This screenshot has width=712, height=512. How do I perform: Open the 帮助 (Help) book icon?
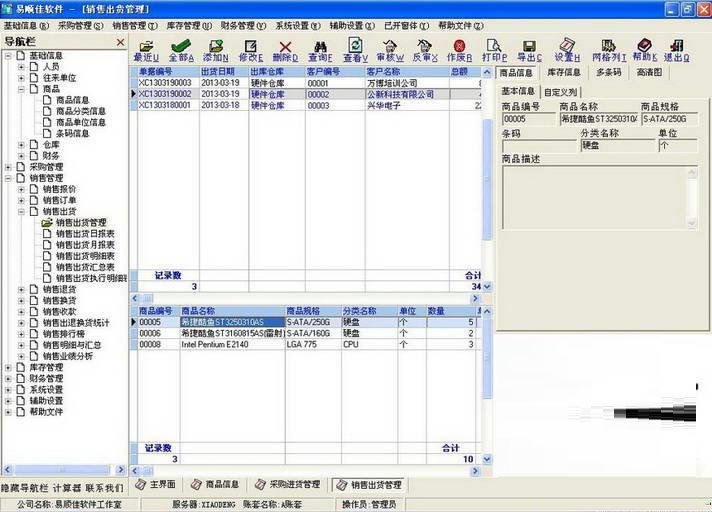644,51
